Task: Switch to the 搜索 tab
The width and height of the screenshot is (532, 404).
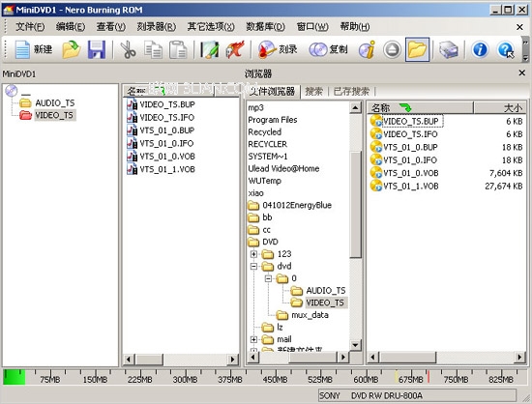Action: [313, 91]
